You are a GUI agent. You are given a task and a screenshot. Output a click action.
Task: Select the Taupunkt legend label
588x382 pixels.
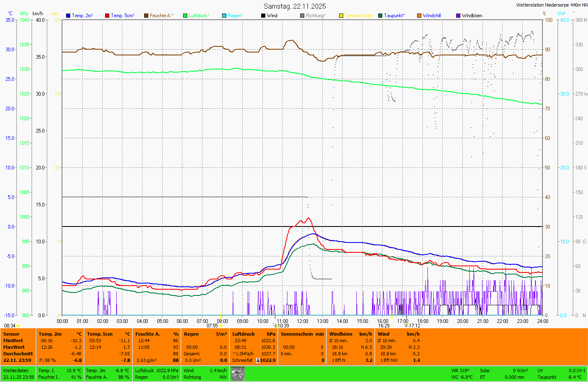[x=394, y=16]
